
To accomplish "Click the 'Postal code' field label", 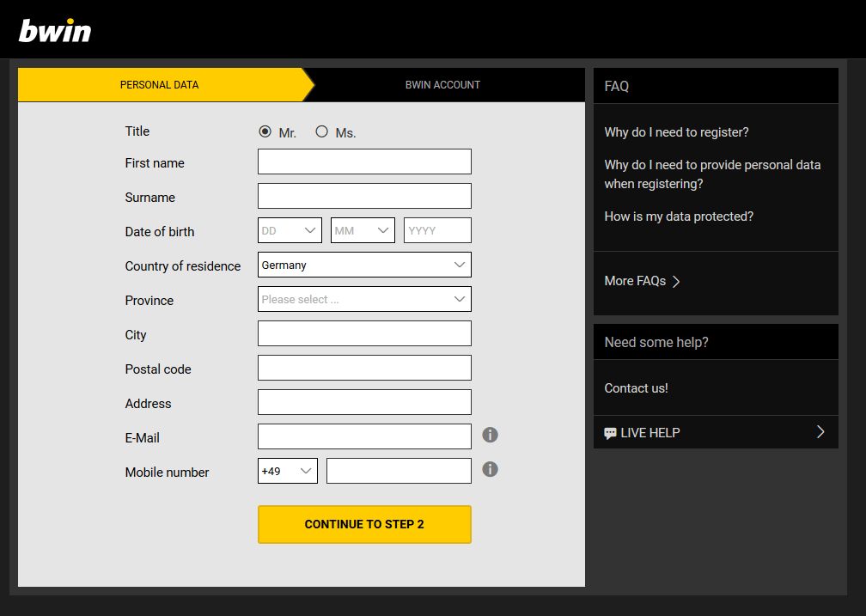I will pyautogui.click(x=158, y=369).
